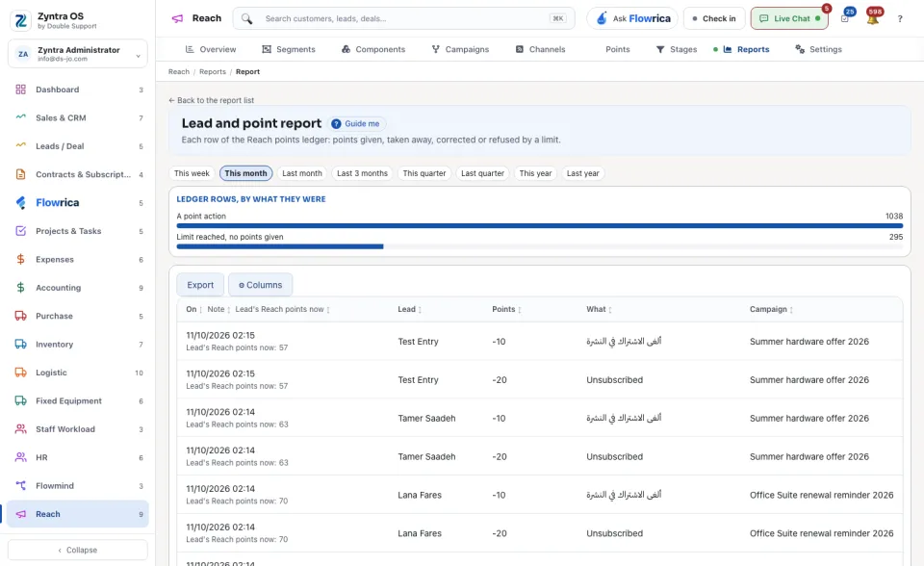The height and width of the screenshot is (566, 924).
Task: Click the Flowrica sidebar icon
Action: (20, 203)
